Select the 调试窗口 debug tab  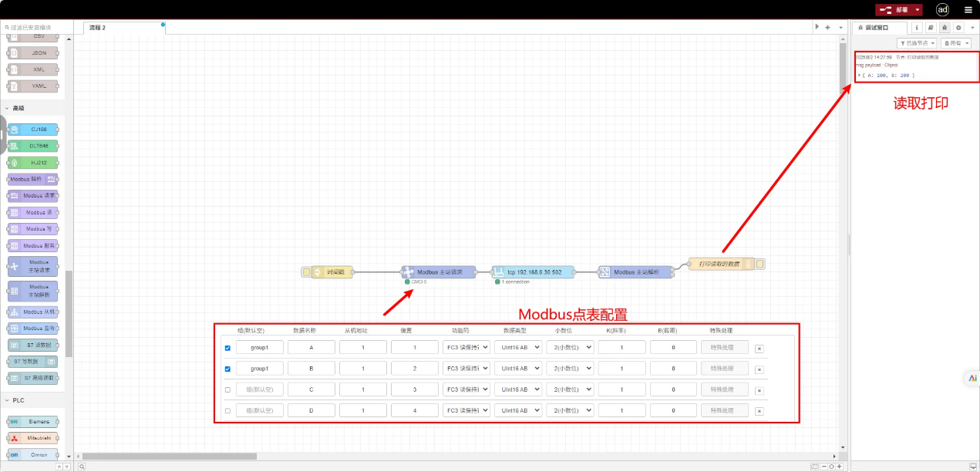pyautogui.click(x=881, y=27)
